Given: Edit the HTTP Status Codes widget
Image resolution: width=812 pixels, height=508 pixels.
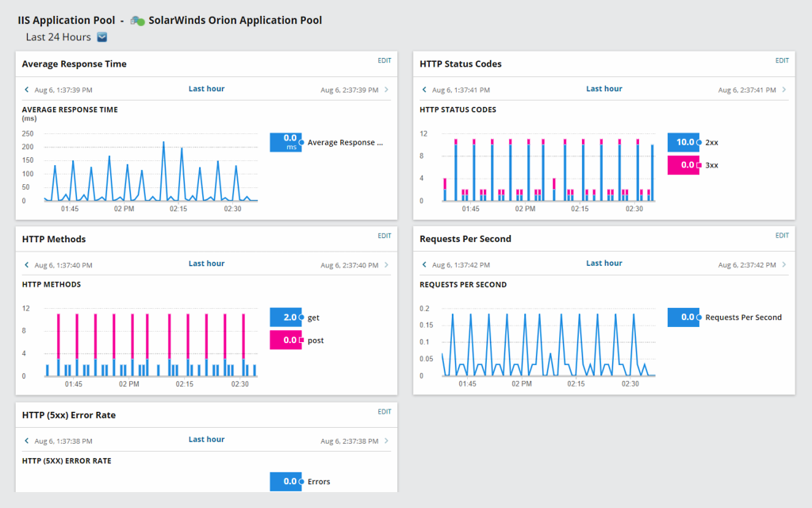Looking at the screenshot, I should point(782,60).
